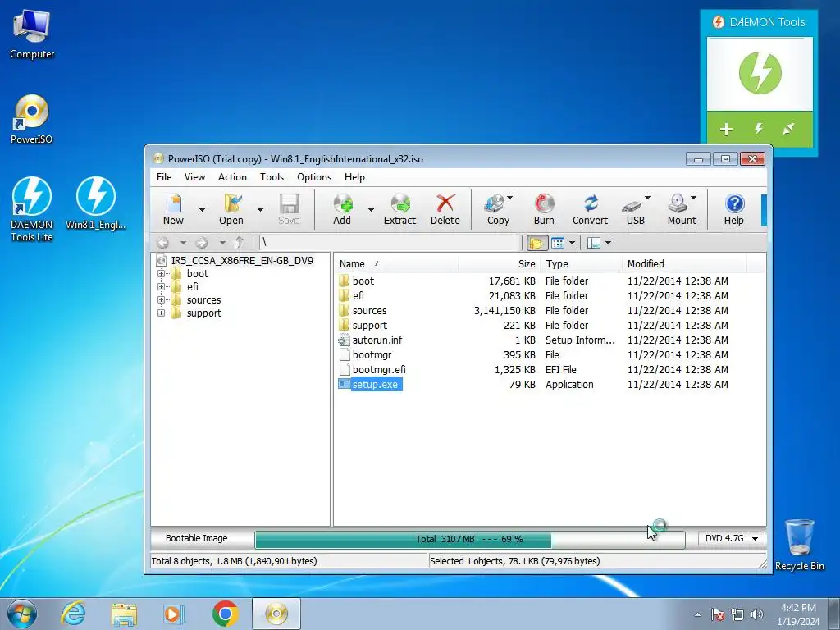Image resolution: width=840 pixels, height=630 pixels.
Task: Open Internet Explorer from the taskbar
Action: [x=73, y=614]
